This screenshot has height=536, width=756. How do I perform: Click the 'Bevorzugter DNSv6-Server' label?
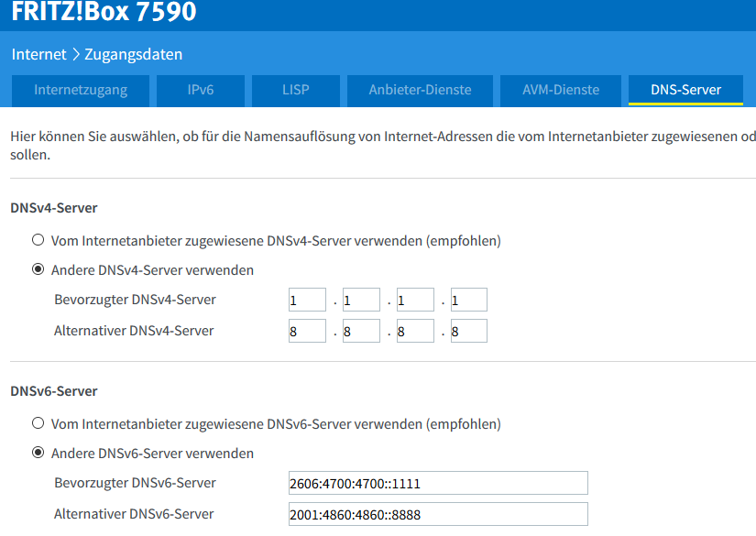pos(135,483)
